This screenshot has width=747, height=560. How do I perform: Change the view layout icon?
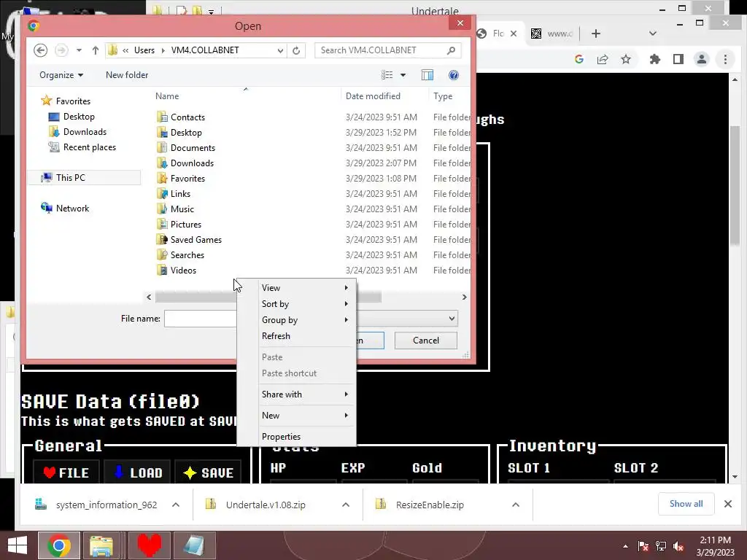(387, 75)
